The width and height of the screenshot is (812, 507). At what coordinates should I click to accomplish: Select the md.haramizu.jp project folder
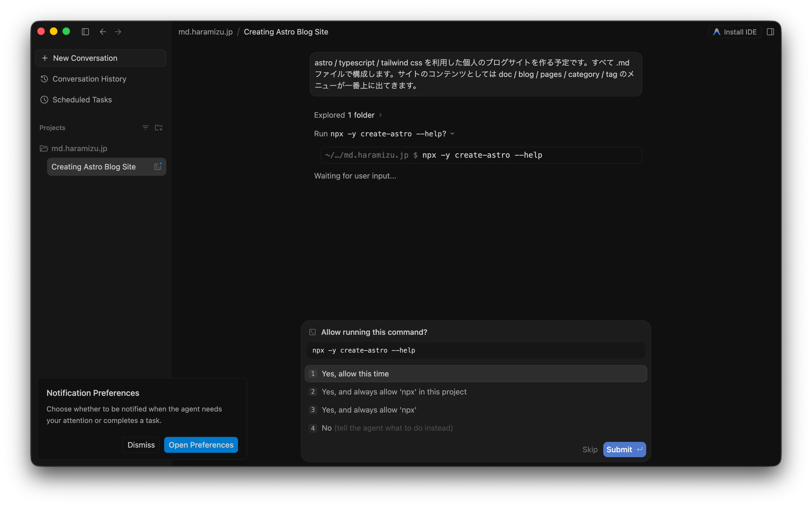click(73, 148)
